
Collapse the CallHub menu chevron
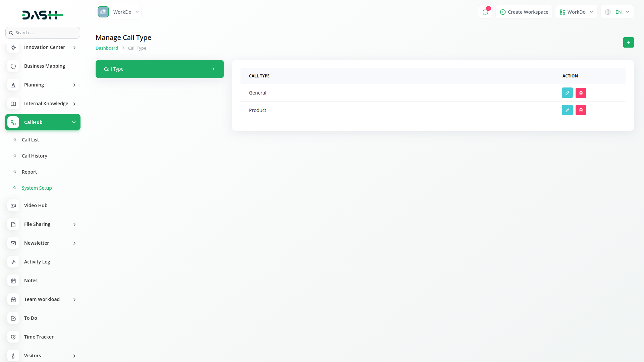[x=74, y=122]
